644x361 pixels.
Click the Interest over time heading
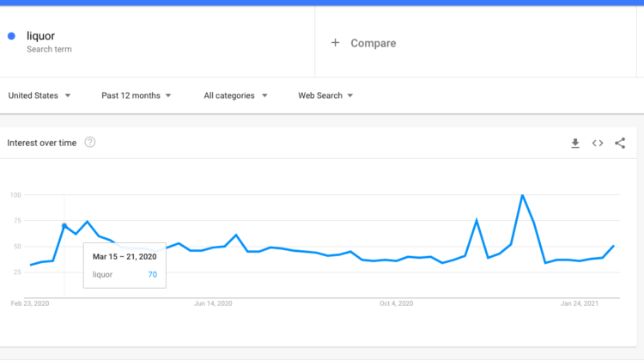(43, 143)
